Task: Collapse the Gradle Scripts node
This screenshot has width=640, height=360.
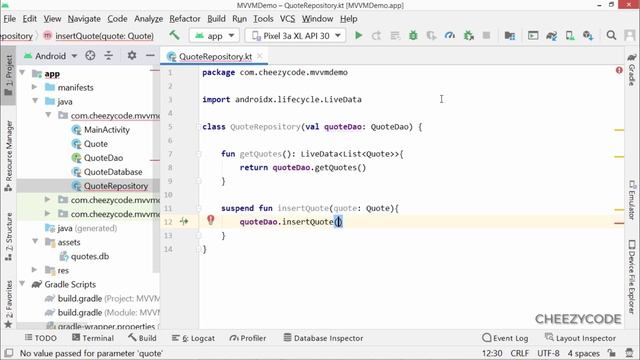Action: pos(22,284)
